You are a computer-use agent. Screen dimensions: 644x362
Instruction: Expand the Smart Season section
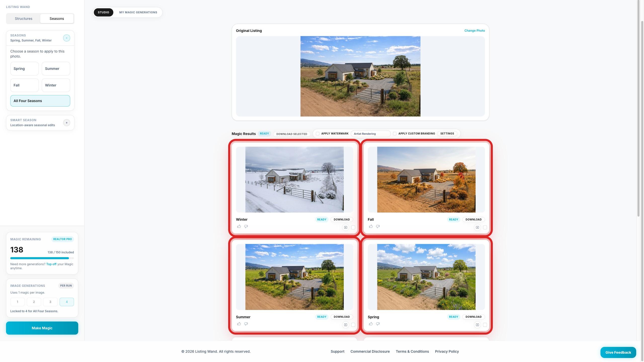coord(67,123)
